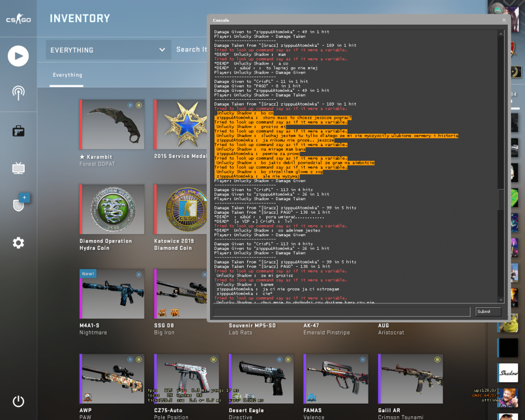Screen dimensions: 525x420
Task: Click the power quit icon
Action: [18, 401]
